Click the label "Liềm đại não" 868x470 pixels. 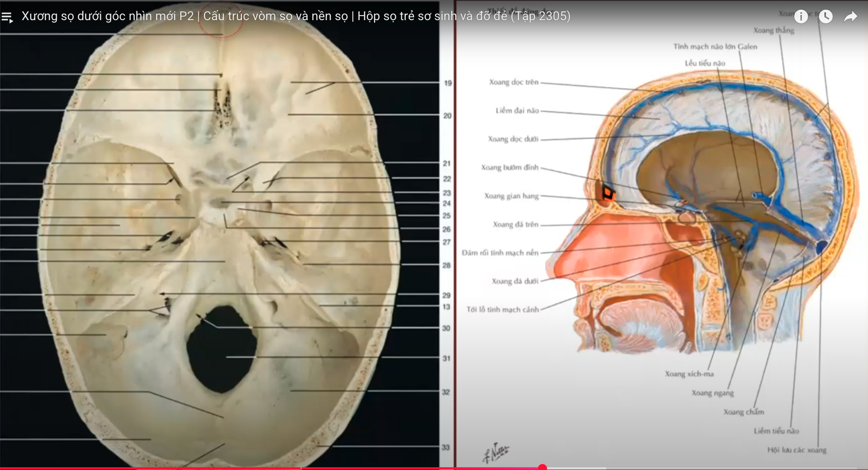517,110
